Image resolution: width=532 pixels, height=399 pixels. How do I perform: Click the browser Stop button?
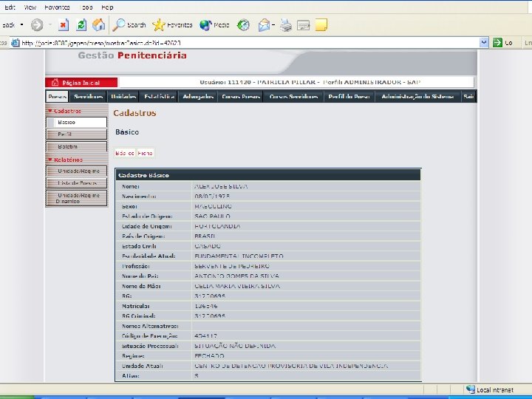tap(64, 25)
